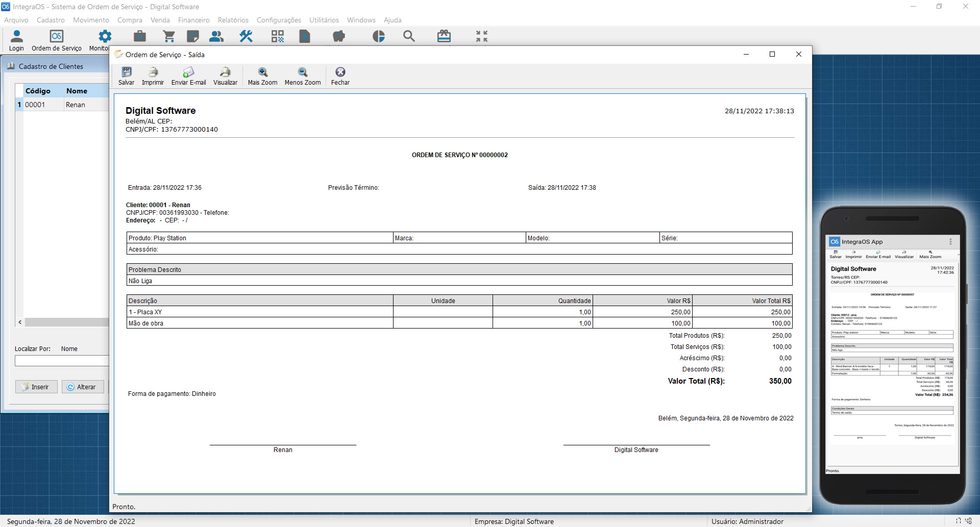Click the Mão de obra row

(x=459, y=323)
